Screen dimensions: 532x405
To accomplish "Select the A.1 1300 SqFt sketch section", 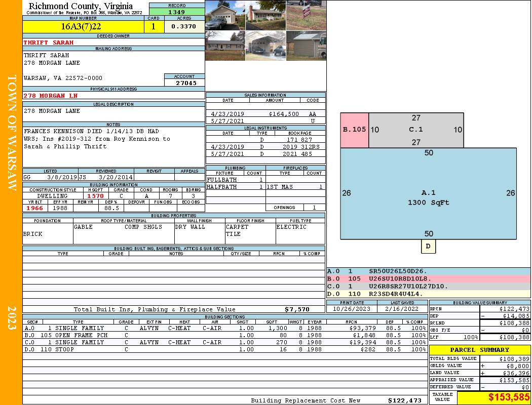I will coord(428,193).
